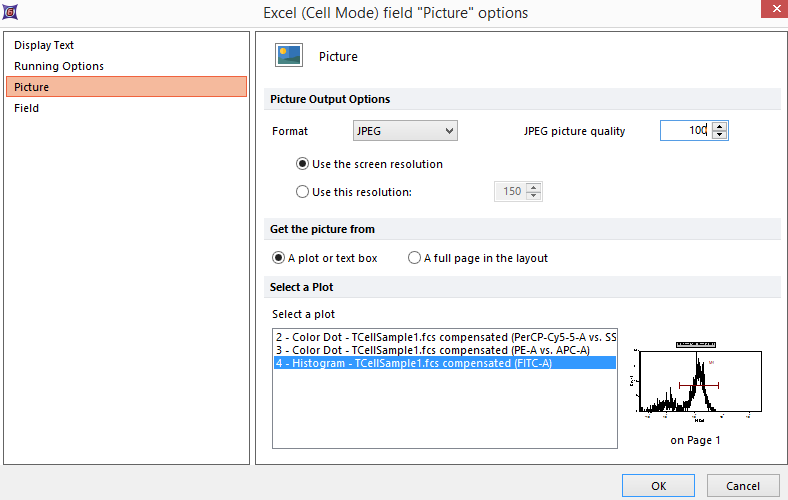The width and height of the screenshot is (788, 500).
Task: Click the histogram preview thumbnail
Action: 676,382
